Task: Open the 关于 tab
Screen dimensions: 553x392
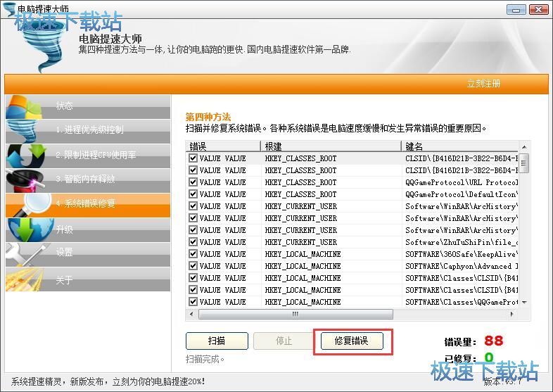Action: pyautogui.click(x=87, y=279)
